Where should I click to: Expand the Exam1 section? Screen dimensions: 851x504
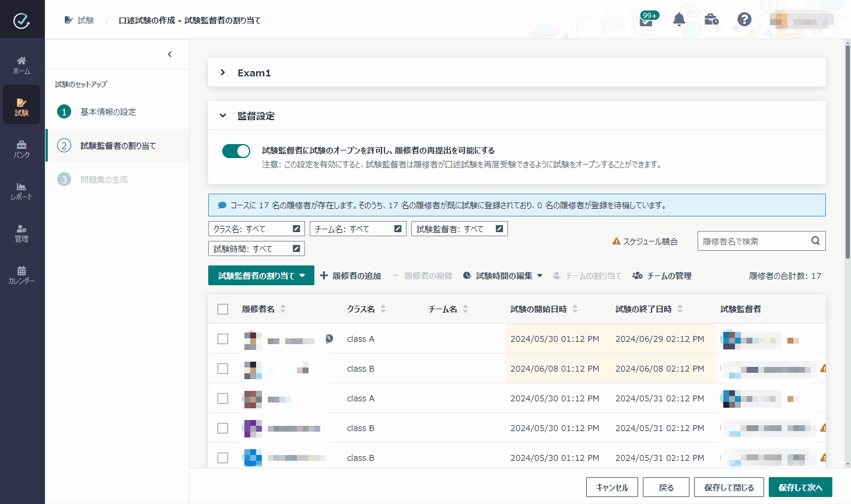coord(223,72)
